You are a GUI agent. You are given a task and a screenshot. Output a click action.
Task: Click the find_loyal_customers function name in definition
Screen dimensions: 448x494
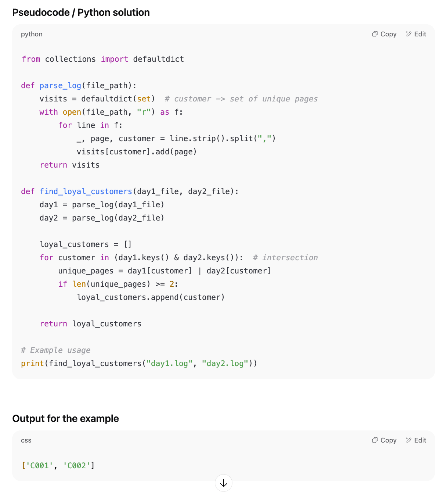[86, 191]
